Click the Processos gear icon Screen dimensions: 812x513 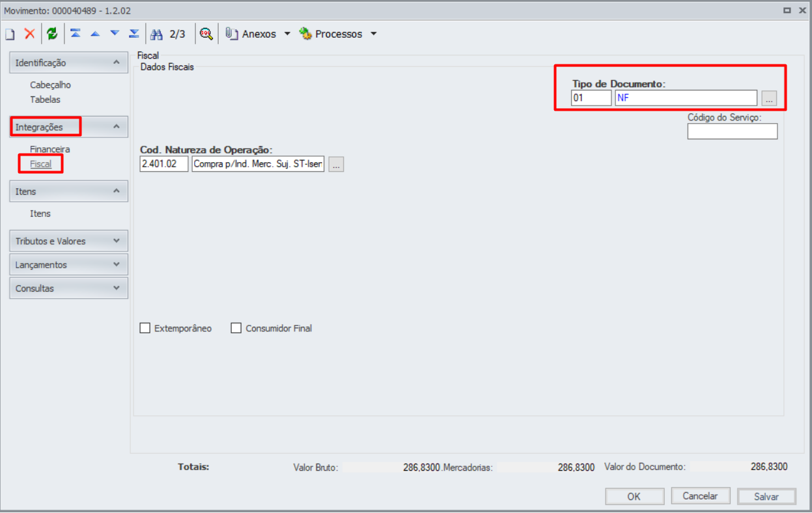tap(305, 34)
